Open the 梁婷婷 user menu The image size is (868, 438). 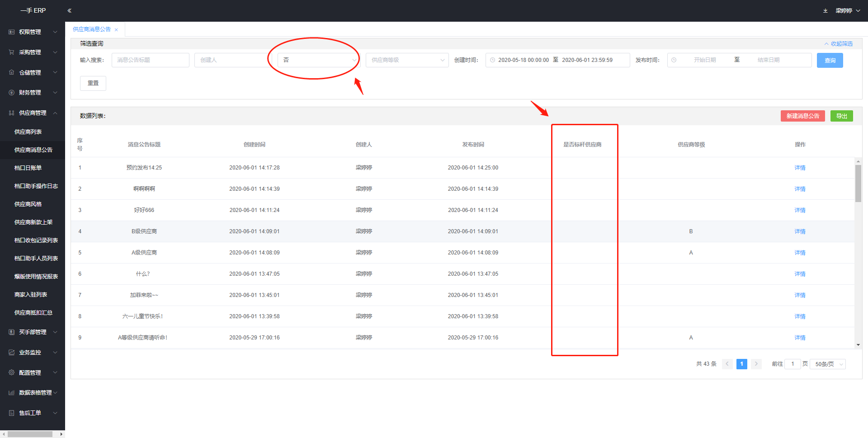click(848, 10)
